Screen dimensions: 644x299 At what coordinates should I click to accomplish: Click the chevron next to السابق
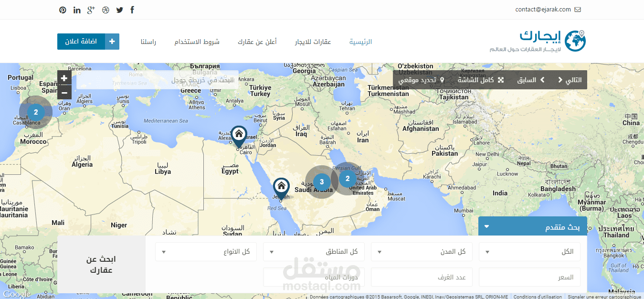(542, 80)
